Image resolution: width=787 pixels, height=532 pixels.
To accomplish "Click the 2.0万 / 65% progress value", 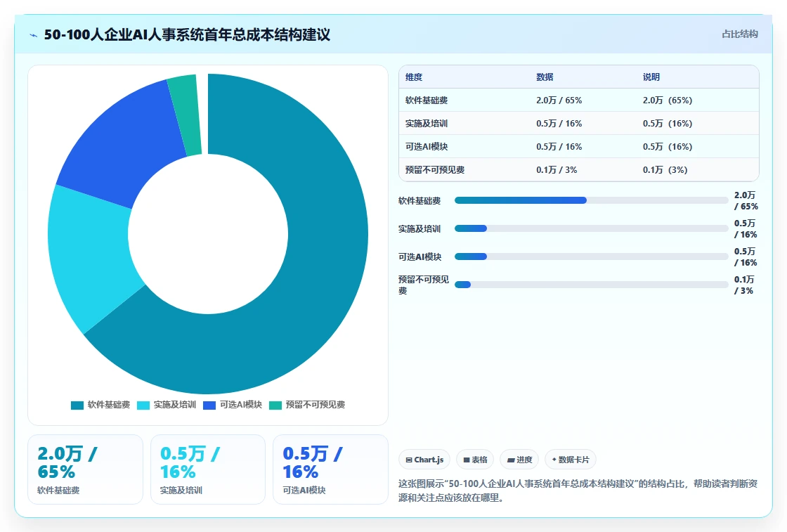I will 746,201.
